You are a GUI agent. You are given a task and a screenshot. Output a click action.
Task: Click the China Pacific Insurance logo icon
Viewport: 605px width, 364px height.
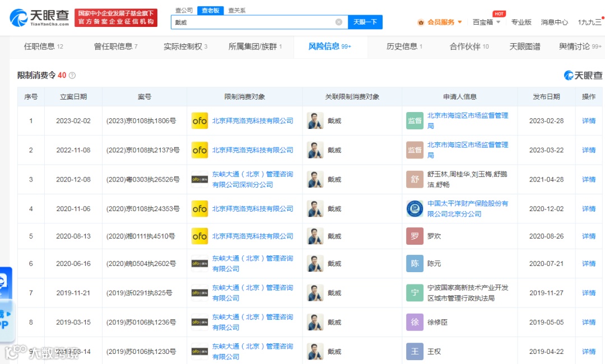415,209
